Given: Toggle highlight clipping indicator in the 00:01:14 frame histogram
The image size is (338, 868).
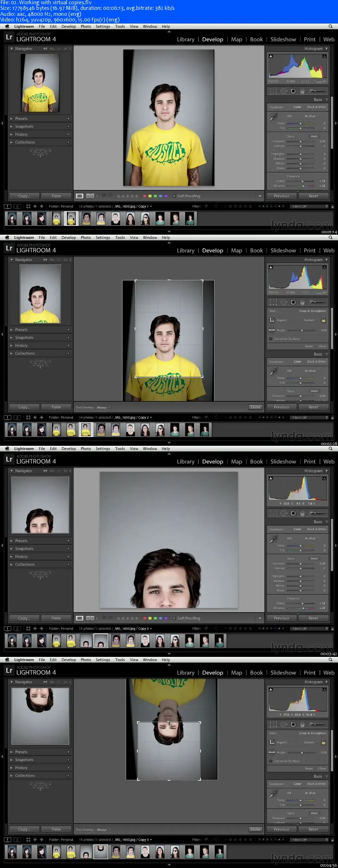Looking at the screenshot, I should point(324,56).
